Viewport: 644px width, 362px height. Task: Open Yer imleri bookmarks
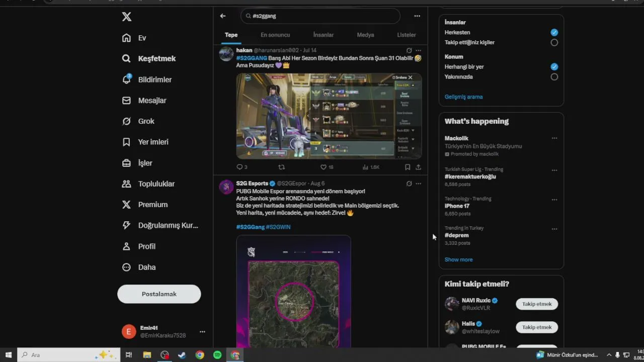[x=145, y=142]
